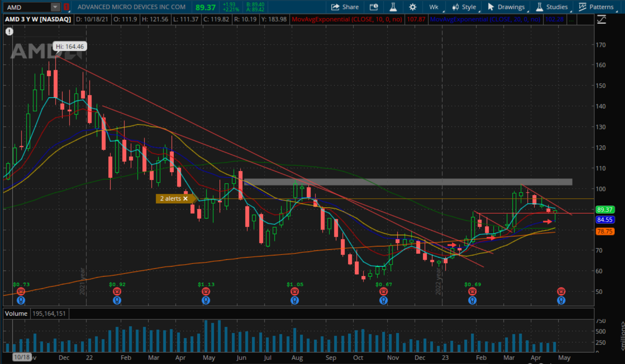Click earnings phone icon labeled $0.69
Screen dimensions: 625x364
tap(472, 291)
